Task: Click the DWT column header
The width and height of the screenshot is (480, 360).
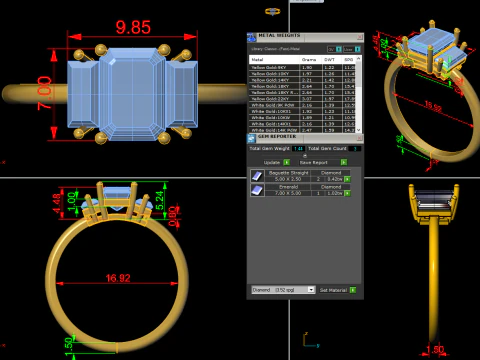Action: [x=332, y=60]
